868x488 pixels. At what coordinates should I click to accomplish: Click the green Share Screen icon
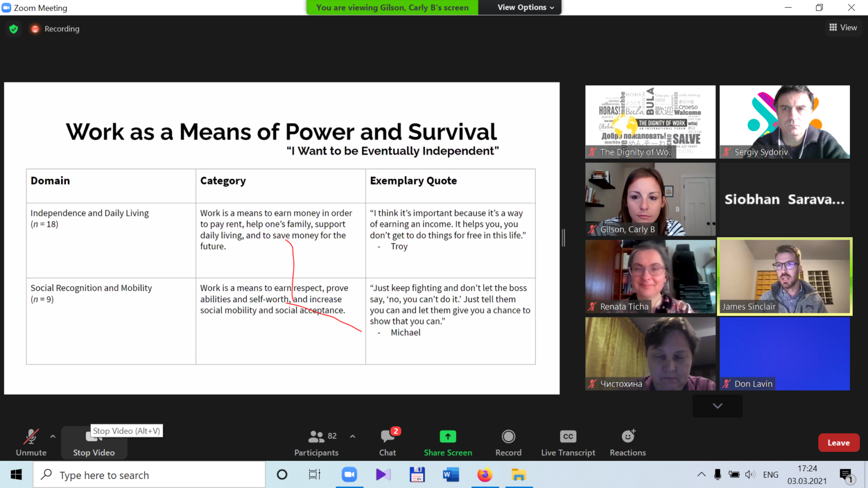[448, 437]
